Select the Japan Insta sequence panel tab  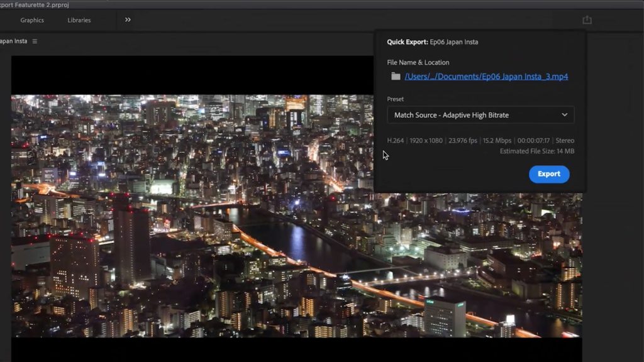coord(13,41)
